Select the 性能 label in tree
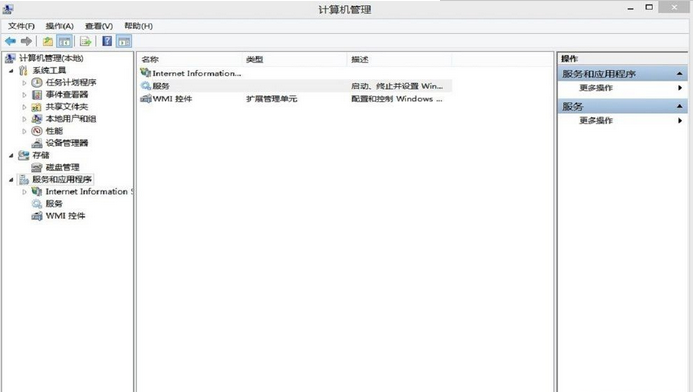693x392 pixels. (x=54, y=131)
